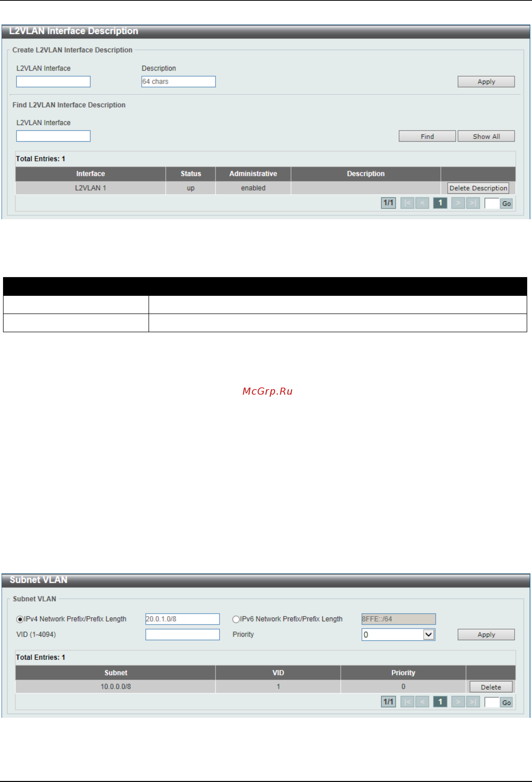Select IPv6 Network Prefix/Prefix Length radio

(236, 619)
